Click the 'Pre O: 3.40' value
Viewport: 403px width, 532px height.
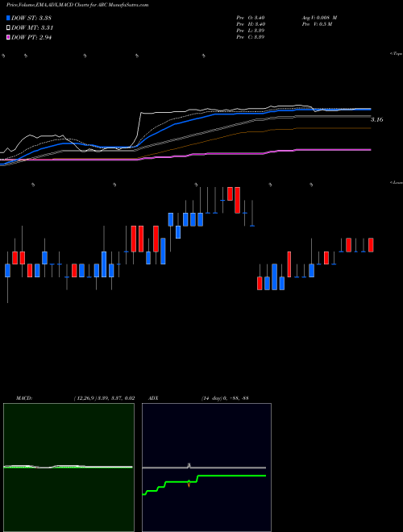click(251, 18)
